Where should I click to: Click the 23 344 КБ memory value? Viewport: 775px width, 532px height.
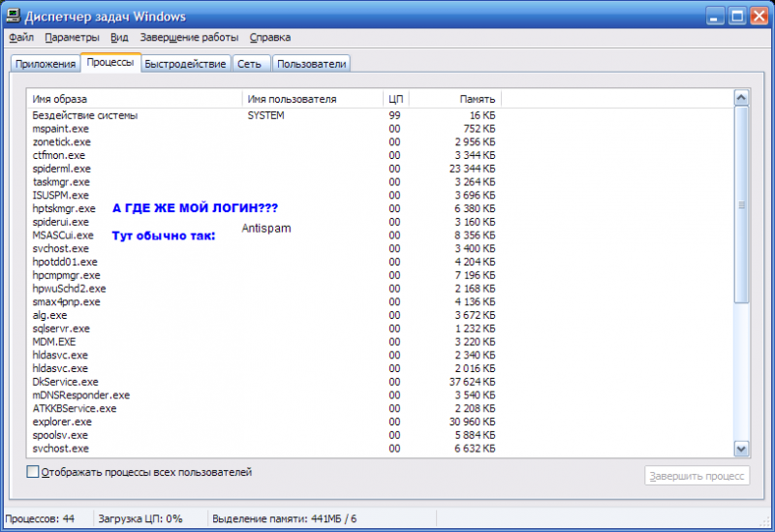(x=472, y=169)
